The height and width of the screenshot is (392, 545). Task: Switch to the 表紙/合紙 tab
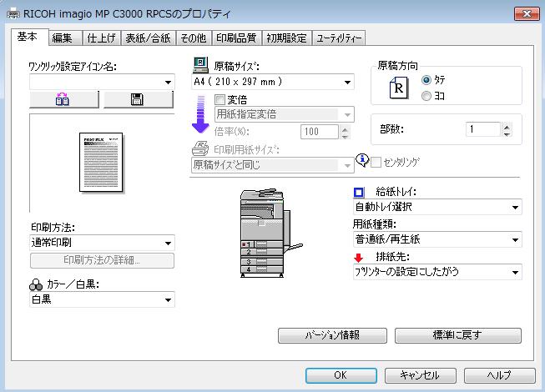point(149,38)
